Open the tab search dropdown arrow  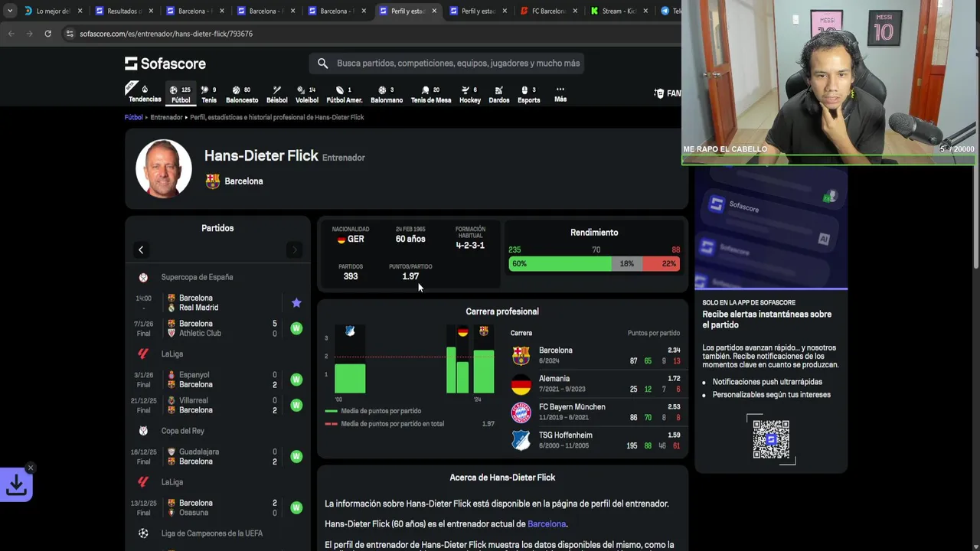tap(9, 11)
